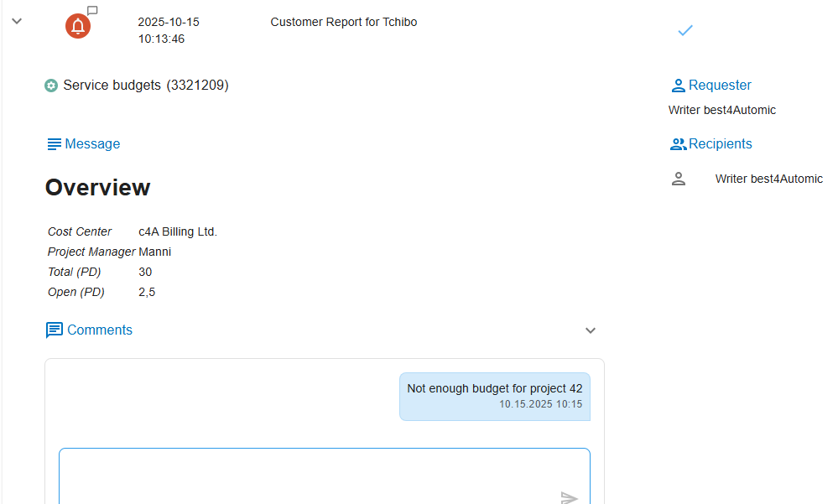The height and width of the screenshot is (504, 838).
Task: Click the blue checkmark to acknowledge the notification
Action: (685, 31)
